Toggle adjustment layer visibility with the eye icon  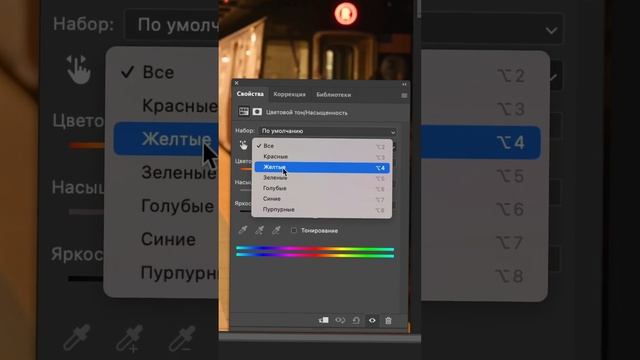tap(372, 320)
